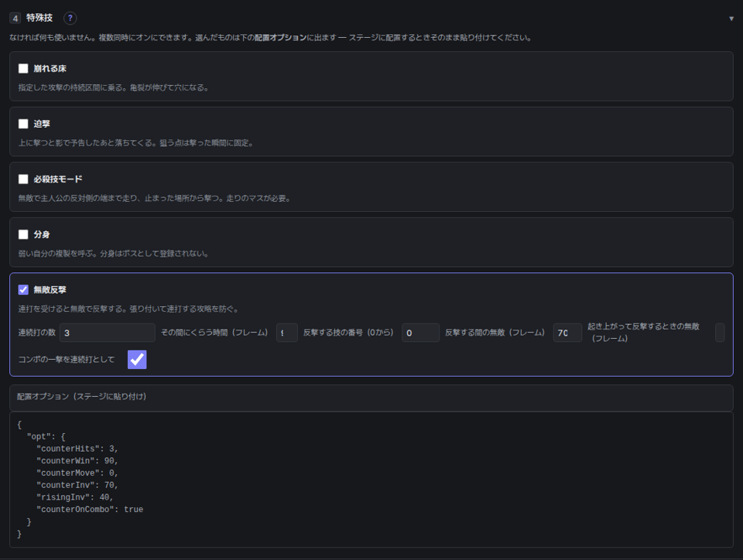This screenshot has height=560, width=743.
Task: Click the "counterInv": 70 line
Action: click(77, 485)
